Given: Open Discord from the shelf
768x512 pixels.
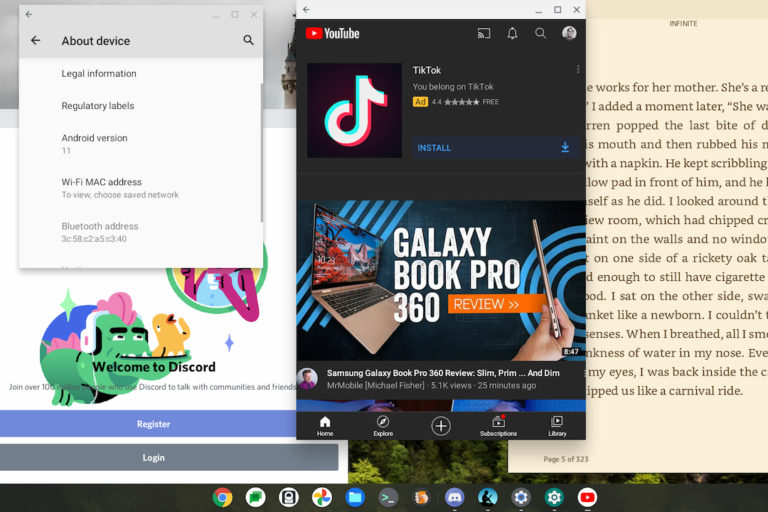Looking at the screenshot, I should coord(455,497).
